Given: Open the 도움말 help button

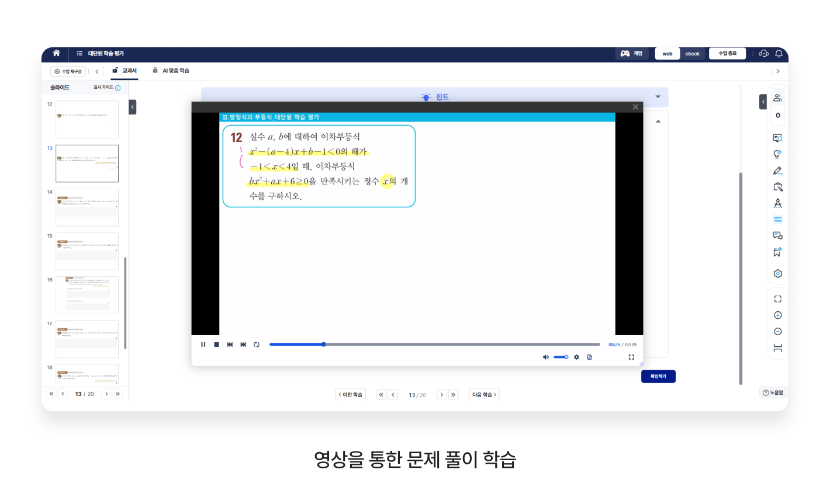Looking at the screenshot, I should 773,392.
